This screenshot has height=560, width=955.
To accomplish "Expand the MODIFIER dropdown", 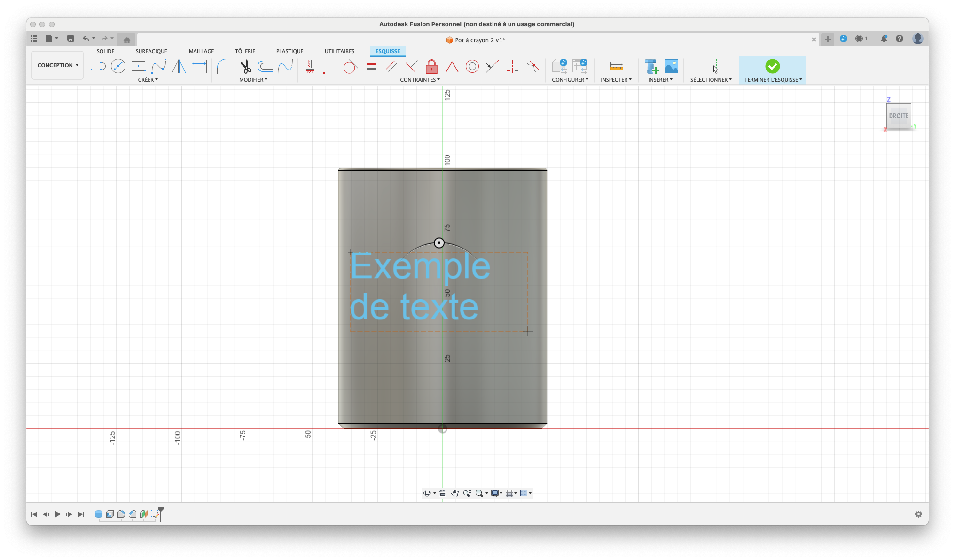I will coord(253,80).
